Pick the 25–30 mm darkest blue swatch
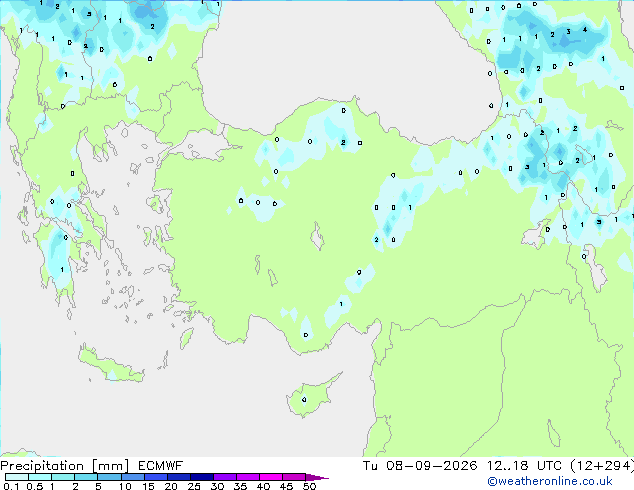634x490 pixels. (x=202, y=477)
